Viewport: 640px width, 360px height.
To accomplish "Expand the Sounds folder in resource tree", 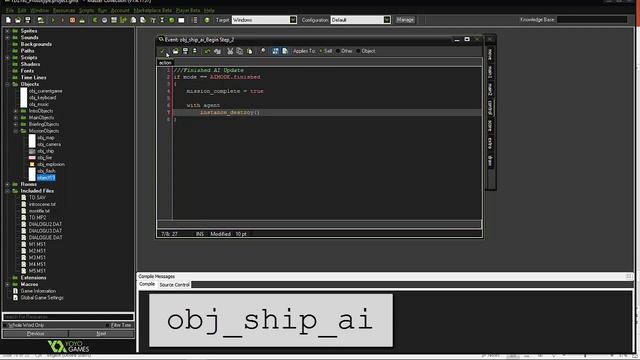I will [x=7, y=38].
